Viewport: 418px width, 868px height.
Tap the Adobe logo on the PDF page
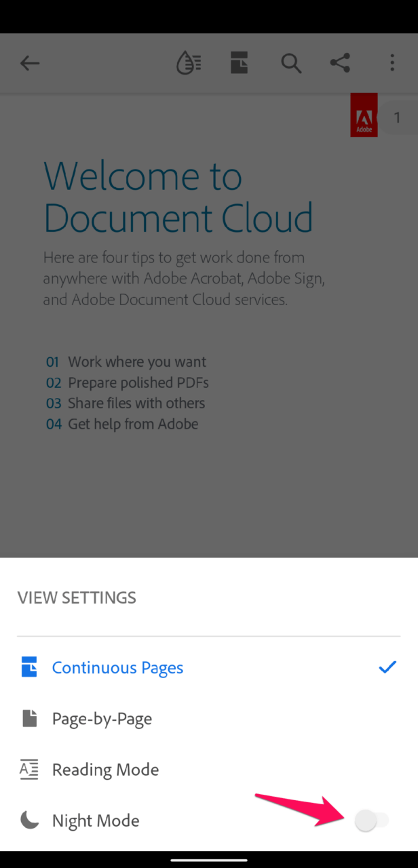(364, 115)
